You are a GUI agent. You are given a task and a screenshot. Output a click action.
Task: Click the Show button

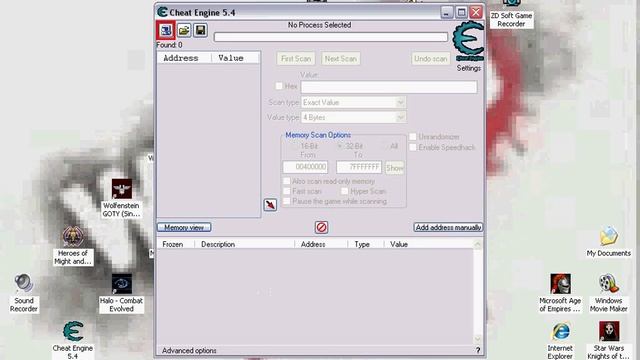[395, 168]
